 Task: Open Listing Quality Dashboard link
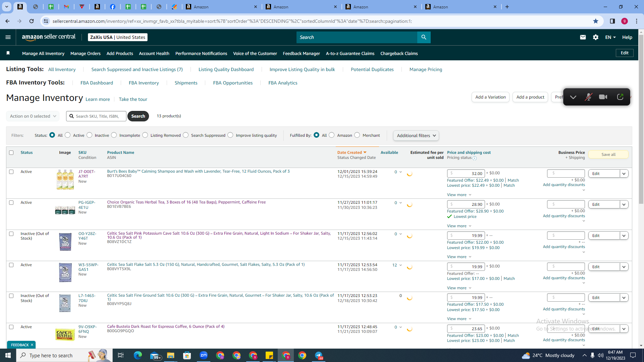pyautogui.click(x=226, y=69)
